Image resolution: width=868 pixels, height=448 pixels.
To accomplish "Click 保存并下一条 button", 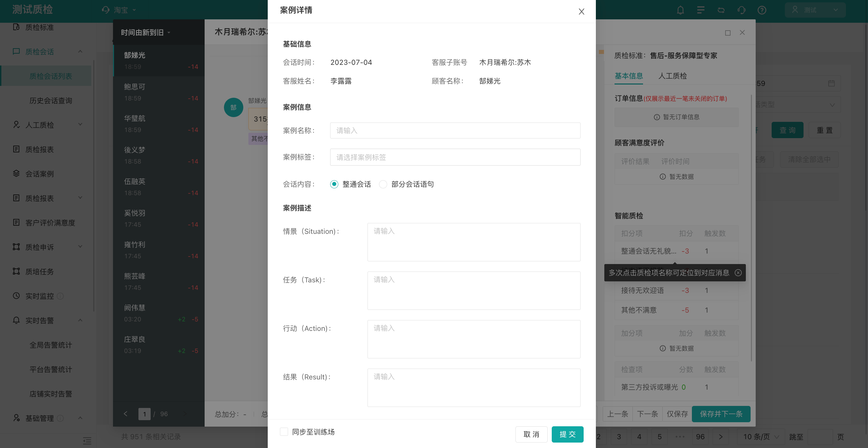I will coord(721,414).
